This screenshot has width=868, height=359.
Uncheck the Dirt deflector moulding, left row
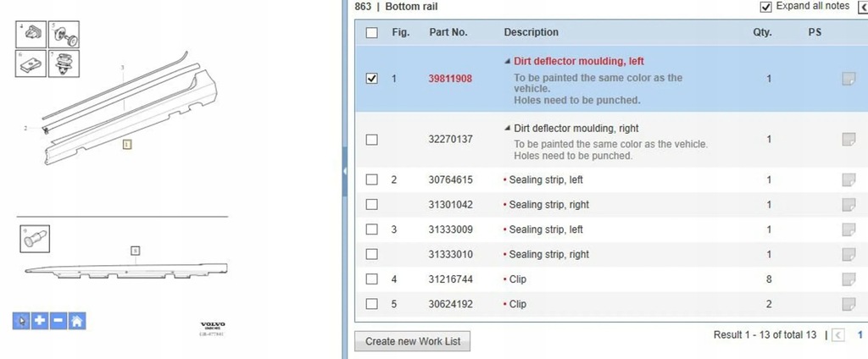point(372,79)
